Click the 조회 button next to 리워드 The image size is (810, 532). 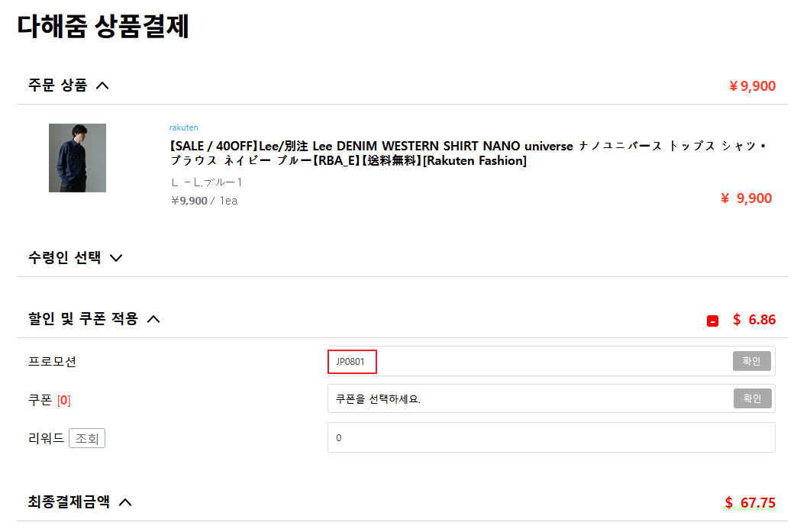87,439
